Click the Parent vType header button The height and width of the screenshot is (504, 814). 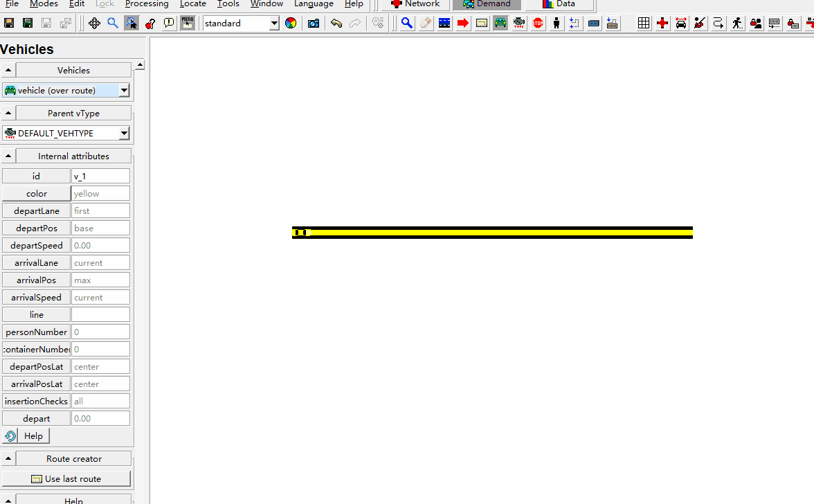[73, 113]
